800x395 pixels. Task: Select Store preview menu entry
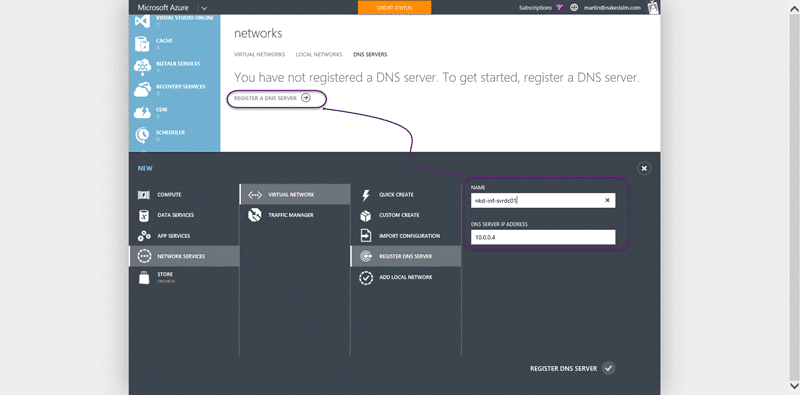(x=184, y=277)
